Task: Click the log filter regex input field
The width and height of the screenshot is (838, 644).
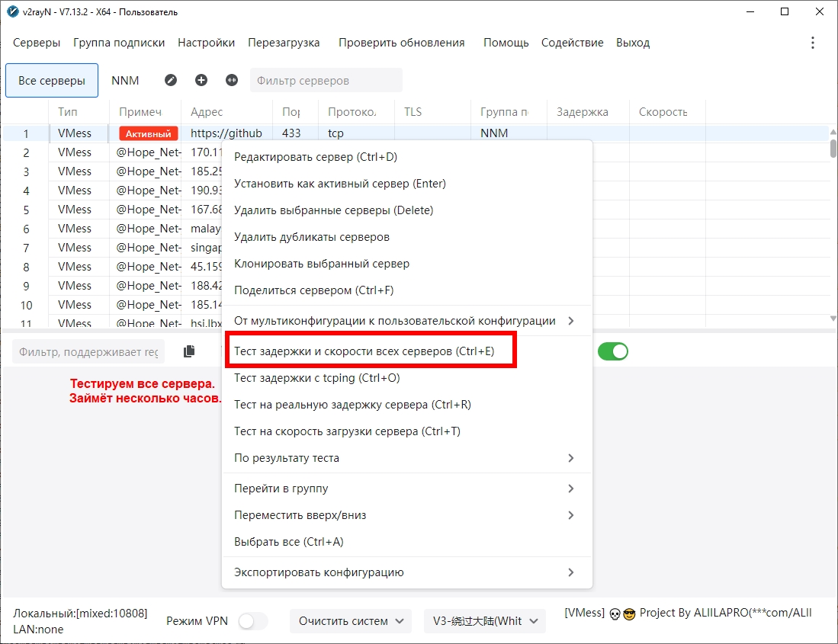Action: coord(88,352)
